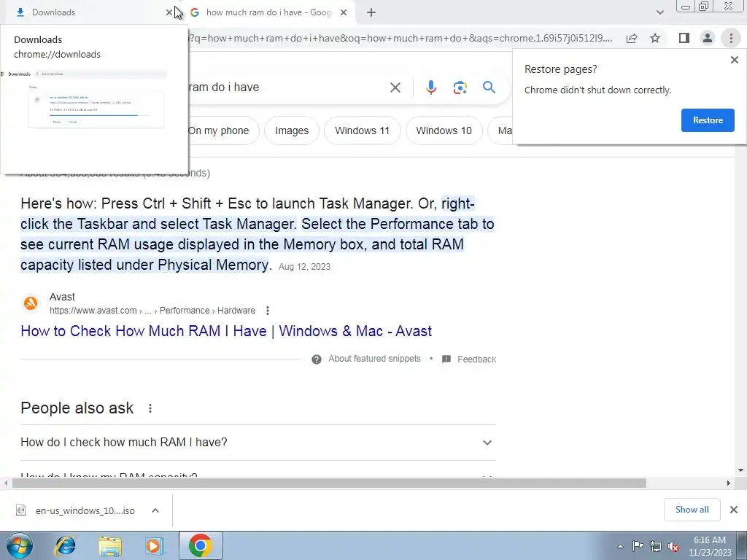The width and height of the screenshot is (747, 560).
Task: Click the muted volume tray icon
Action: [x=673, y=546]
